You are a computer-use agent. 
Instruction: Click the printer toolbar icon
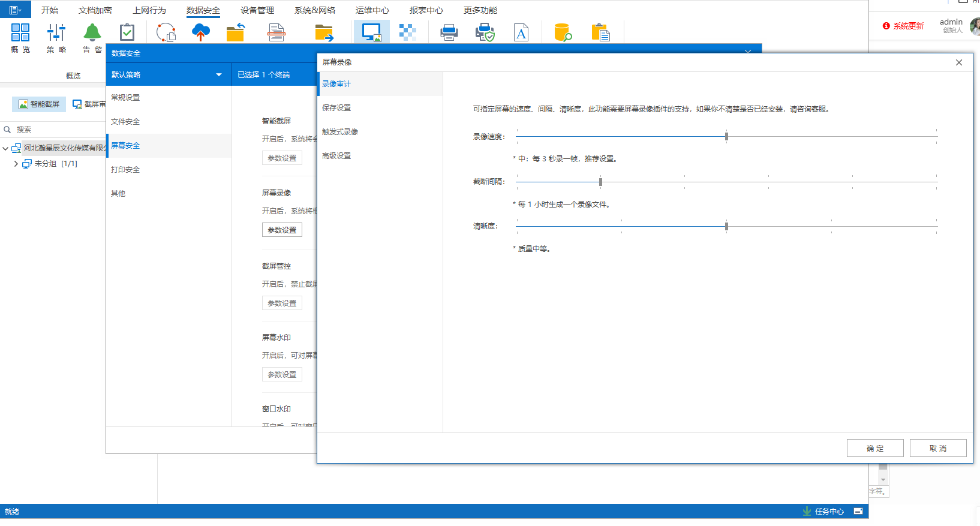click(449, 32)
